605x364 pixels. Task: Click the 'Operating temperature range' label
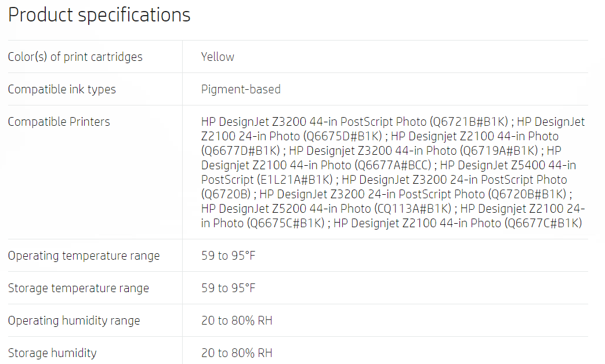pos(84,256)
